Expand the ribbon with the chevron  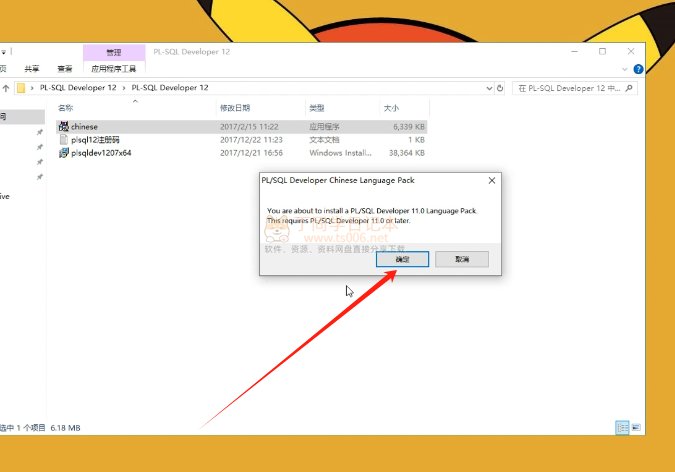pyautogui.click(x=625, y=69)
